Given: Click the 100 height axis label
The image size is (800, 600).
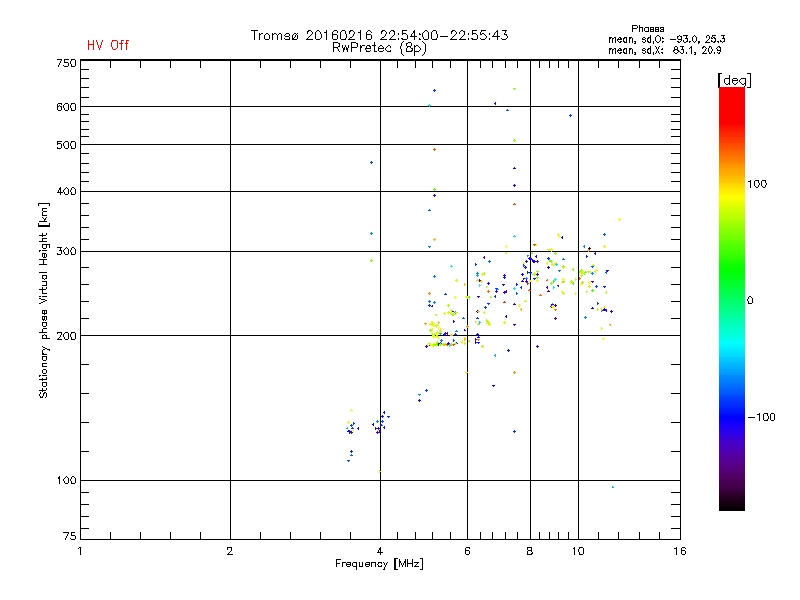Looking at the screenshot, I should pyautogui.click(x=66, y=481).
